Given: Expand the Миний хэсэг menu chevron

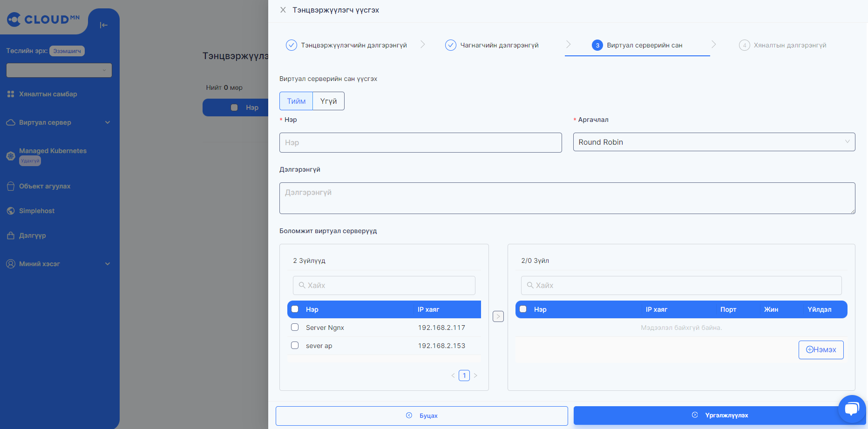Looking at the screenshot, I should tap(108, 264).
